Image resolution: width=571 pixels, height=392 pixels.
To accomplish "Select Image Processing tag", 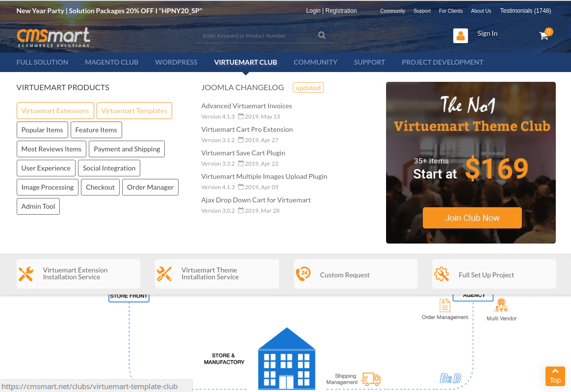I will [x=48, y=187].
